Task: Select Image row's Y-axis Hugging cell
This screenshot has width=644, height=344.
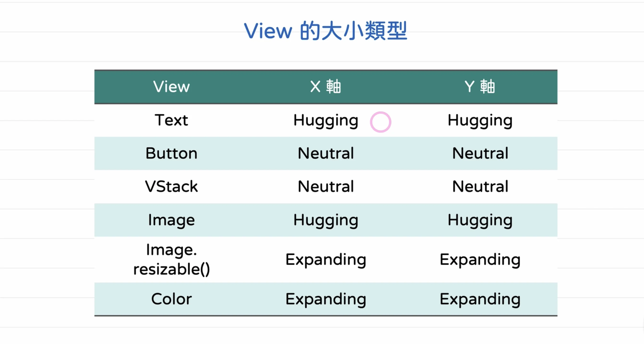Action: [x=480, y=220]
